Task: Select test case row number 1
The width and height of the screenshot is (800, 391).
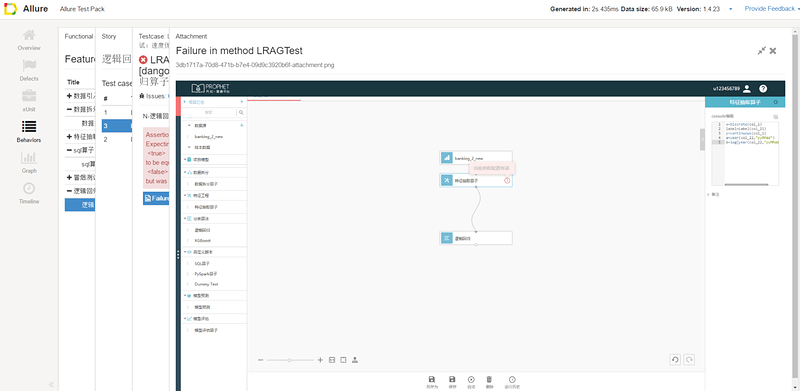Action: pyautogui.click(x=116, y=112)
